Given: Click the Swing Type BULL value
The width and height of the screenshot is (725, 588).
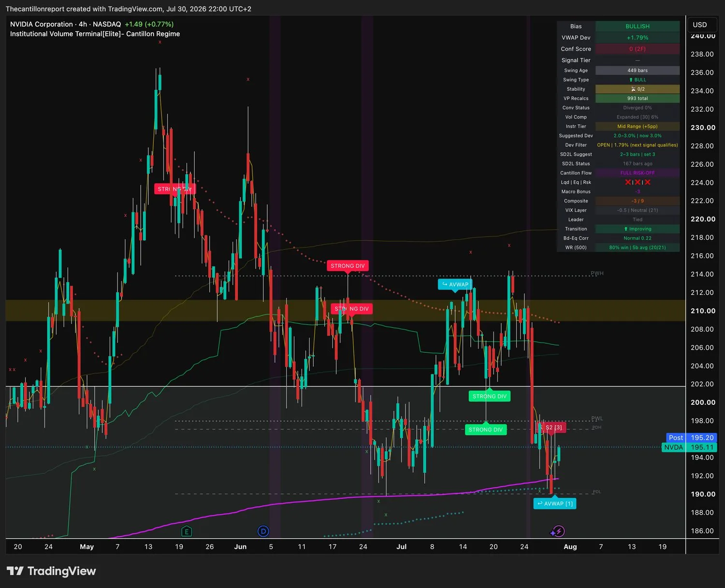Looking at the screenshot, I should [638, 80].
